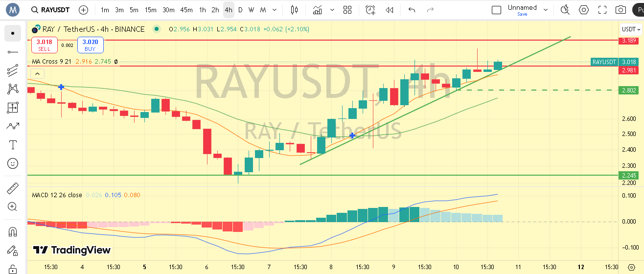
Task: Select the daily D interval
Action: [240, 10]
